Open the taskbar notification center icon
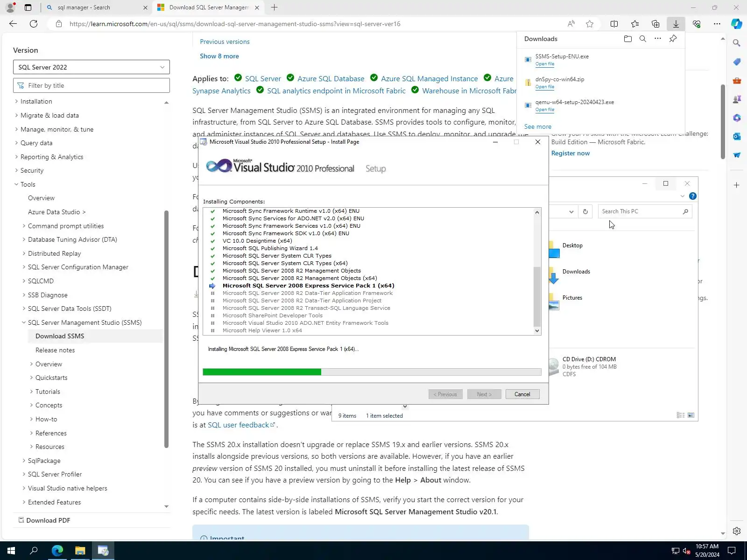 pyautogui.click(x=732, y=551)
